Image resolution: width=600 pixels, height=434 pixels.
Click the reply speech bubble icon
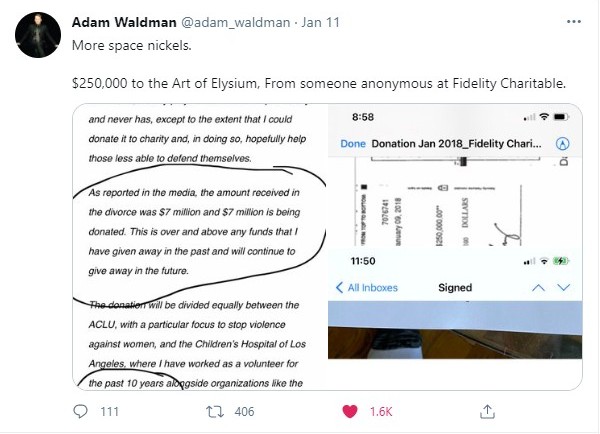pyautogui.click(x=80, y=411)
